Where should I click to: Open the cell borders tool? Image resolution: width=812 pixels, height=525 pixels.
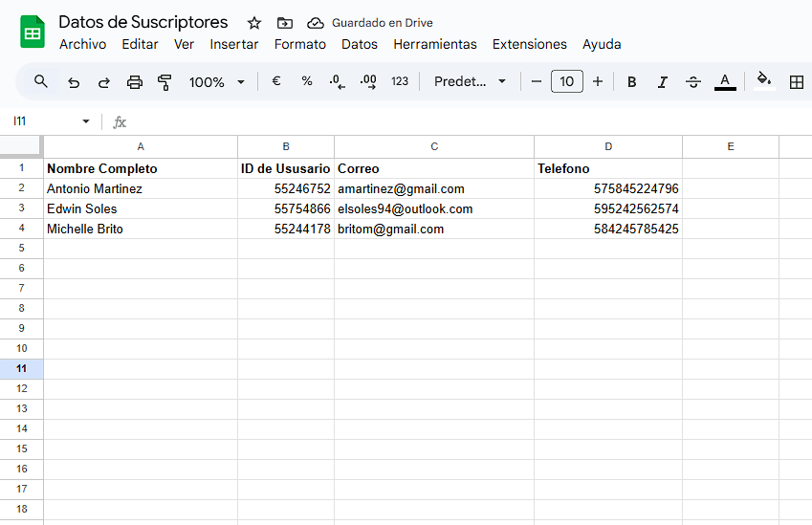pos(797,82)
